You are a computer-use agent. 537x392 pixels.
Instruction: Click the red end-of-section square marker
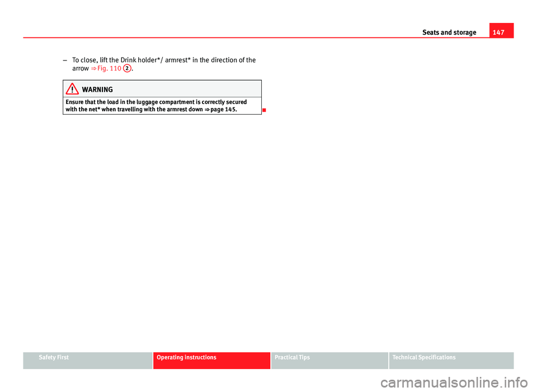(x=264, y=110)
